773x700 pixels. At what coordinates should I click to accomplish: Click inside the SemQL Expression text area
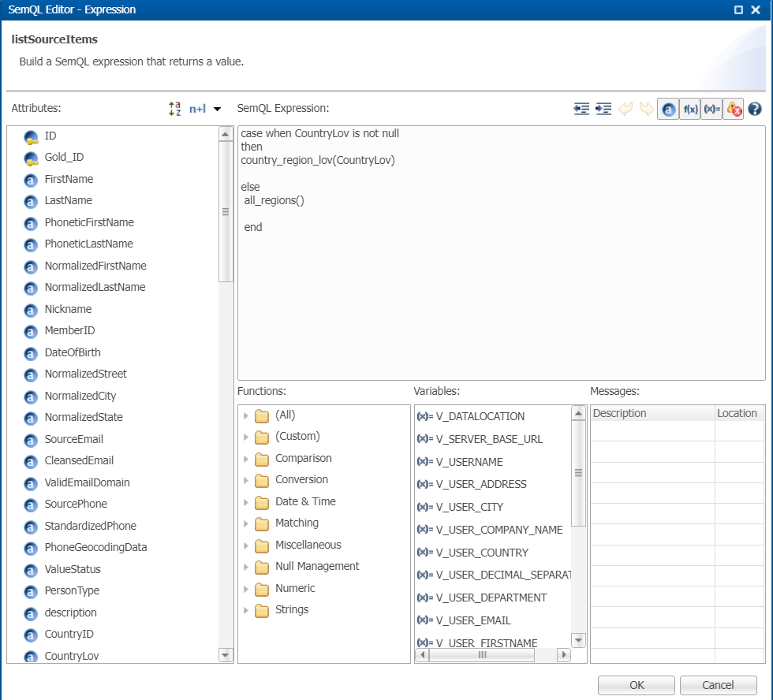click(x=502, y=253)
